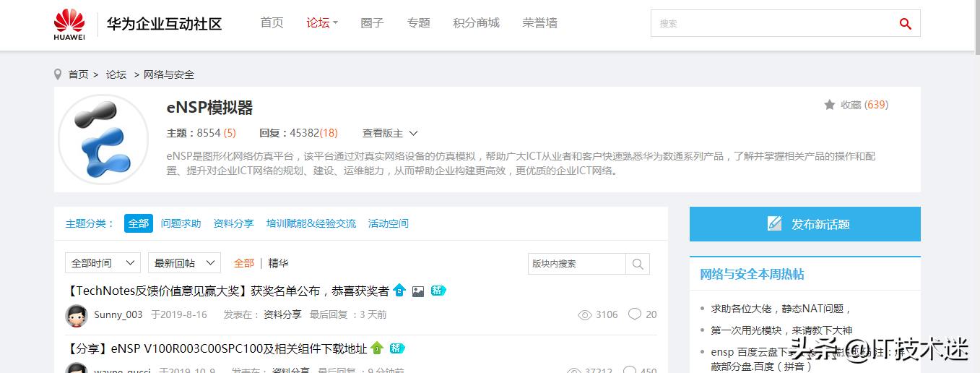Click the 精 badge on TechNotes post
Screen dimensions: 980x373
(x=438, y=291)
